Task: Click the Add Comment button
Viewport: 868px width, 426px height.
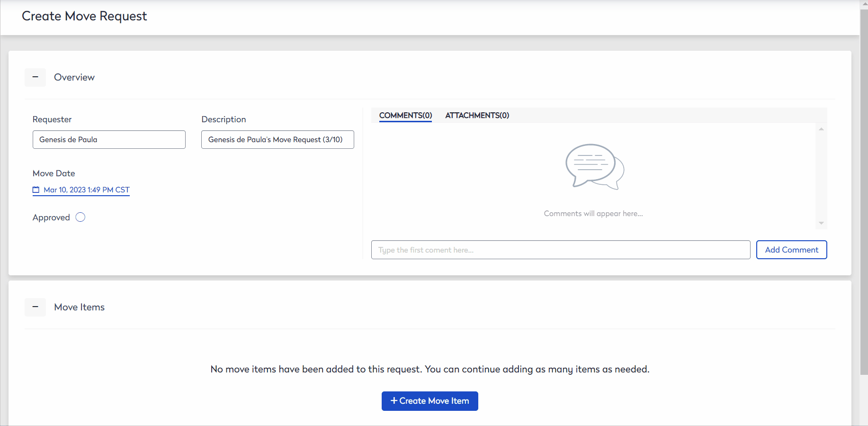Action: [x=791, y=250]
